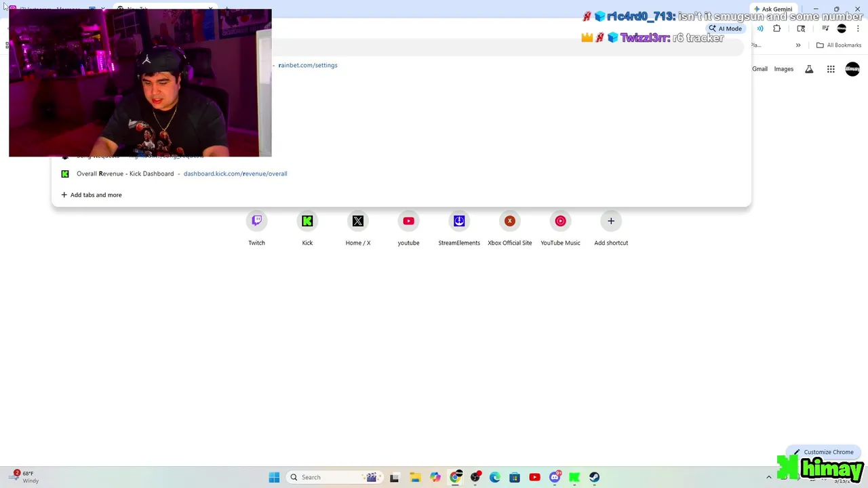Open the Gmail link
Image resolution: width=868 pixels, height=488 pixels.
coord(759,69)
